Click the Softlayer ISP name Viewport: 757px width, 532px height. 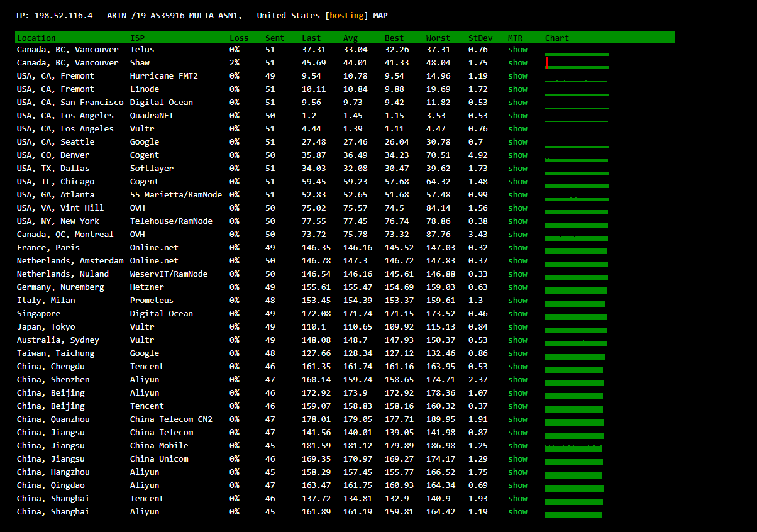click(x=152, y=168)
